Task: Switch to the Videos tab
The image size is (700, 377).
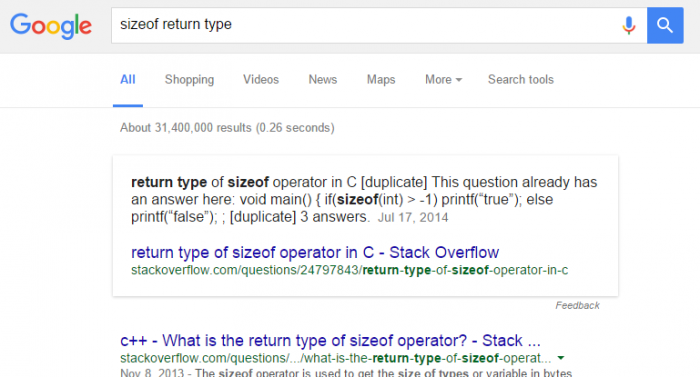Action: [261, 80]
